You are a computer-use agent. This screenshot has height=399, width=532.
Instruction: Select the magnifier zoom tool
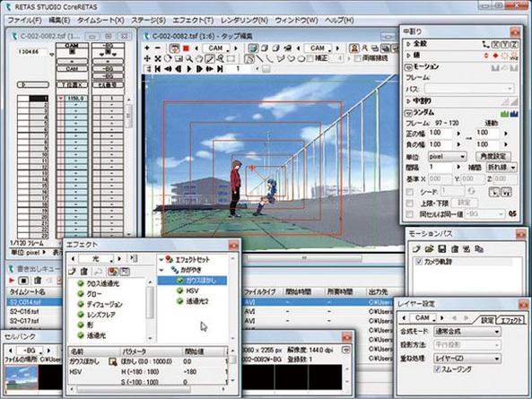click(x=189, y=58)
